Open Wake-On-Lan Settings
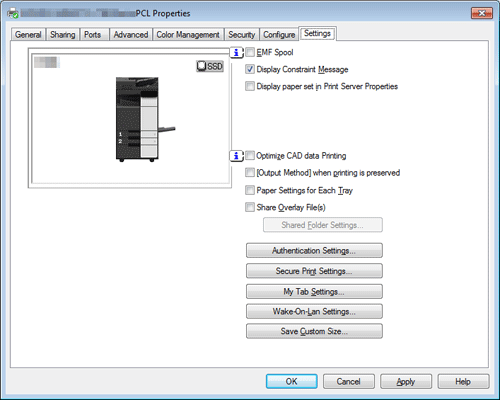Viewport: 500px width, 400px height. [x=314, y=311]
